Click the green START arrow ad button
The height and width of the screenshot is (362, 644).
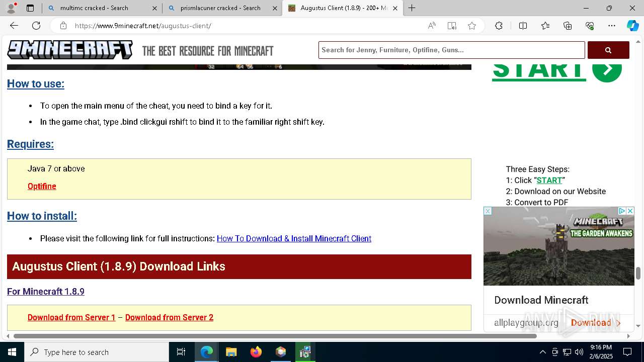click(607, 70)
